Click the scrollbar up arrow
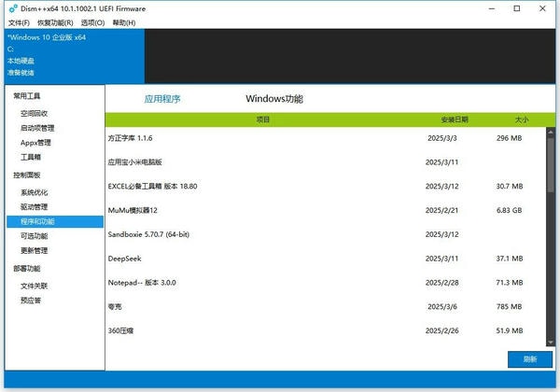Screen dimensions: 560x392 551,133
